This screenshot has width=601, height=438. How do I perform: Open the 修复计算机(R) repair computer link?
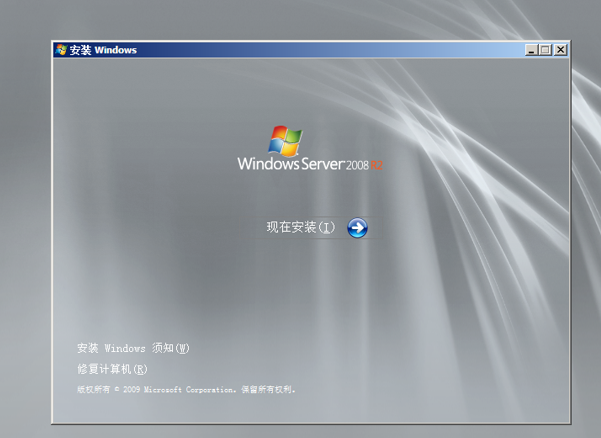[112, 369]
